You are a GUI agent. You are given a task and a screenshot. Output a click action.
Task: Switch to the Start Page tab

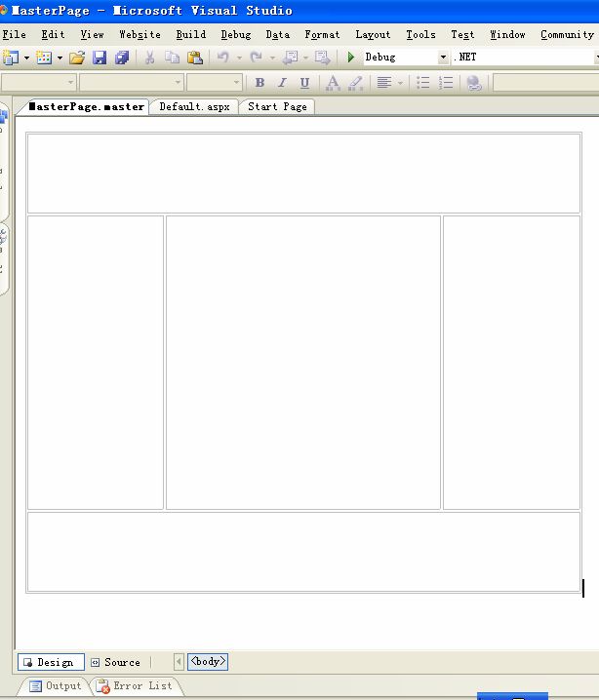pos(277,106)
